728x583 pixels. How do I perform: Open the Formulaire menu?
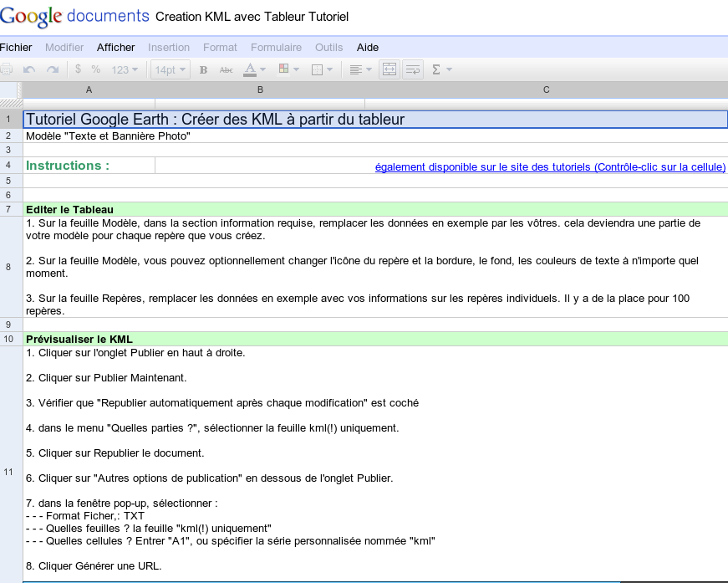(x=277, y=48)
